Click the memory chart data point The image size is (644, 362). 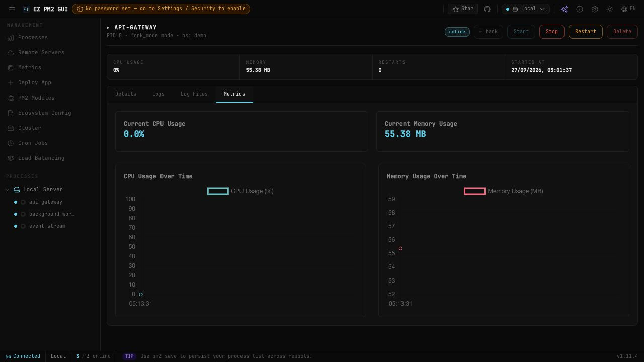400,248
